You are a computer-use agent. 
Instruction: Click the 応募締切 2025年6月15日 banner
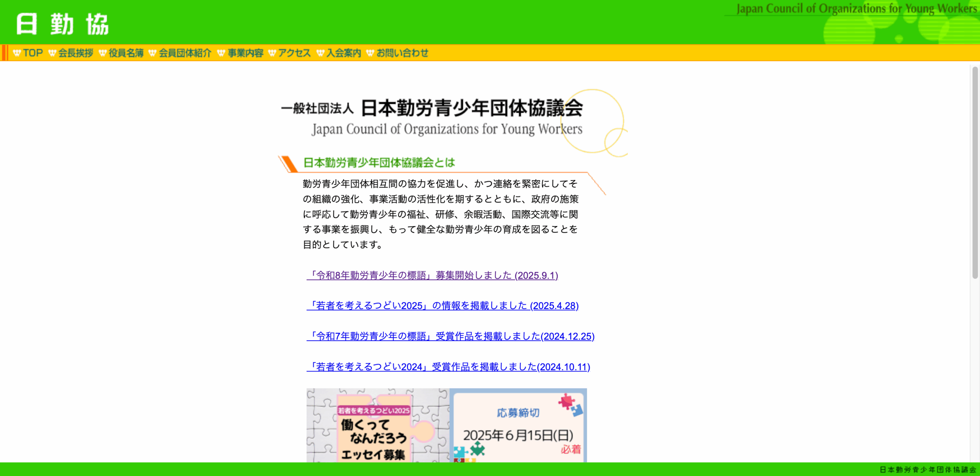pos(518,425)
